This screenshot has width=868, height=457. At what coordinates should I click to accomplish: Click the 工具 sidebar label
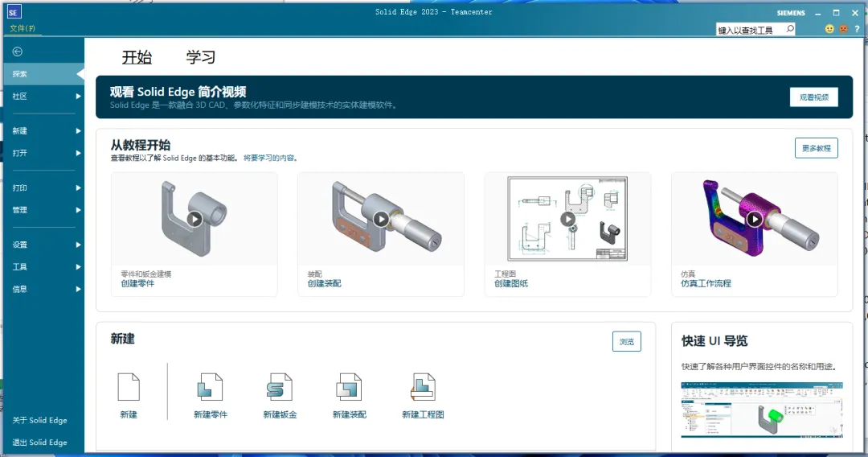(x=20, y=267)
